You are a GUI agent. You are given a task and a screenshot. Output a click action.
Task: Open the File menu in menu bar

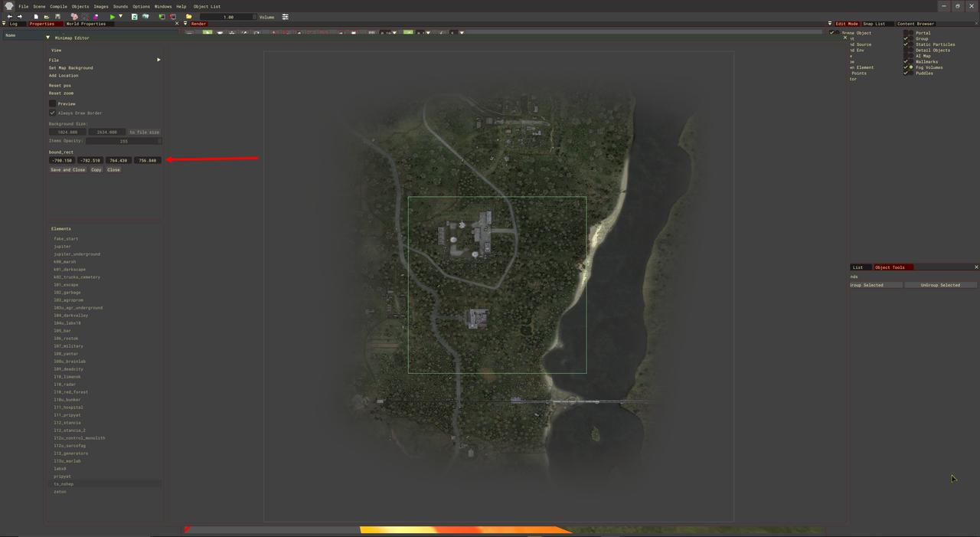click(24, 6)
